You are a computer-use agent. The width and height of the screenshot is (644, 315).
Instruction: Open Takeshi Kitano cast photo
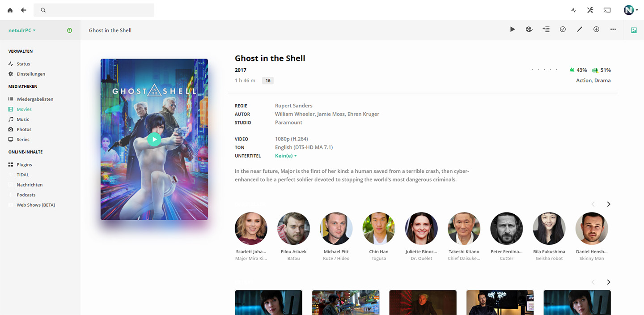pyautogui.click(x=464, y=229)
